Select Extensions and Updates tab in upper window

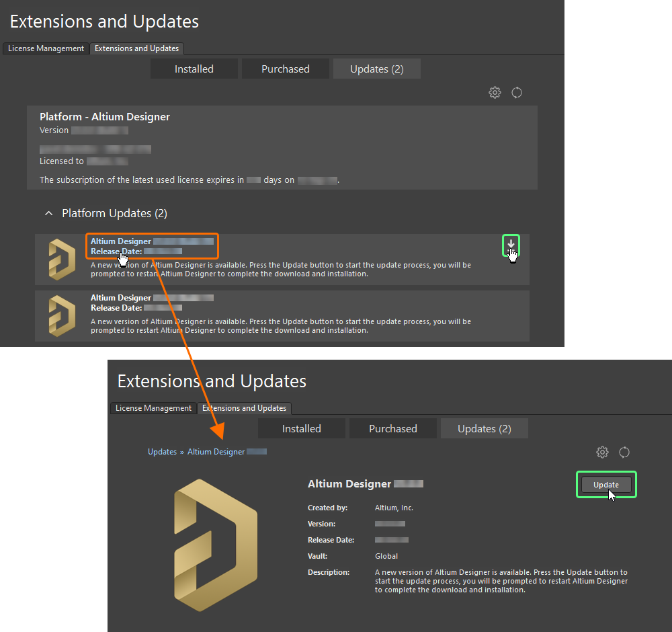pyautogui.click(x=136, y=48)
